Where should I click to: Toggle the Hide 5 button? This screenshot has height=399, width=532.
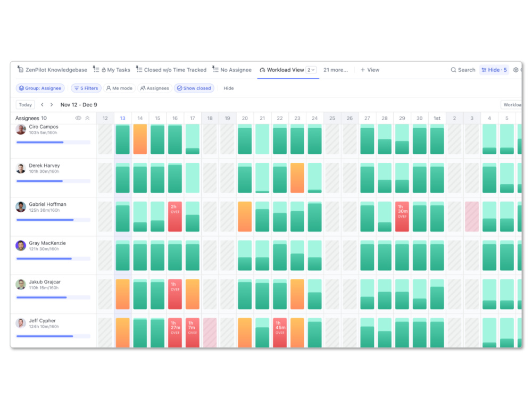point(494,70)
